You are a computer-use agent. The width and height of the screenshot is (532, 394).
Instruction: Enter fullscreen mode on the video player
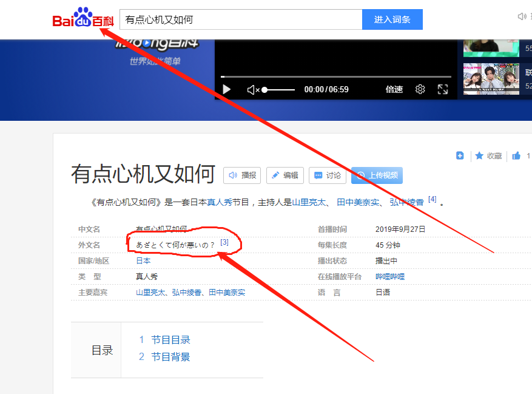pos(443,89)
